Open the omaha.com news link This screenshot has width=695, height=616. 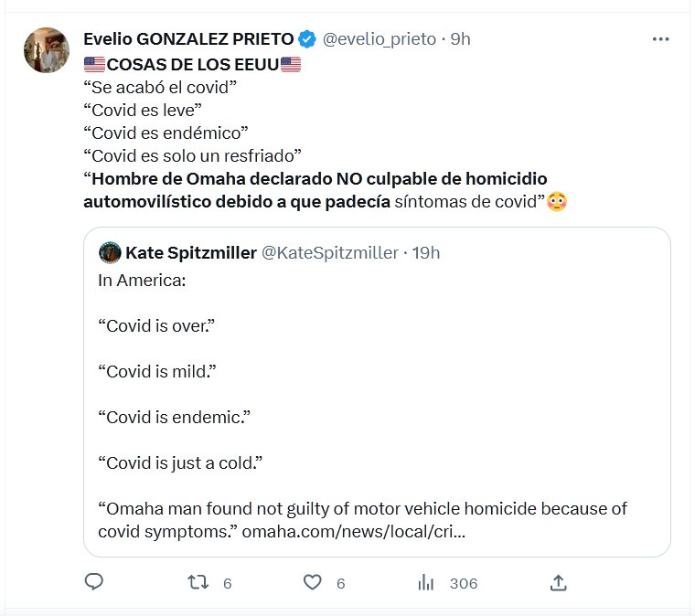353,531
